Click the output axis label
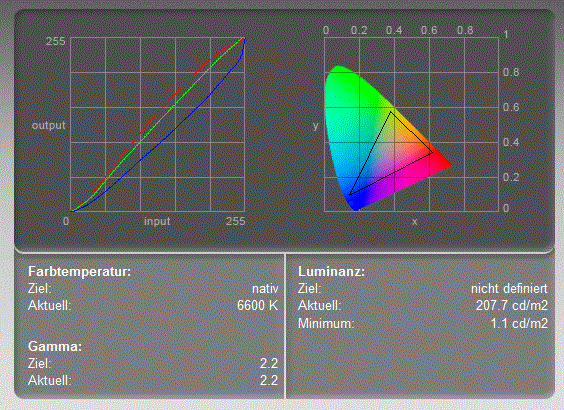Viewport: 564px width, 410px height. click(49, 126)
